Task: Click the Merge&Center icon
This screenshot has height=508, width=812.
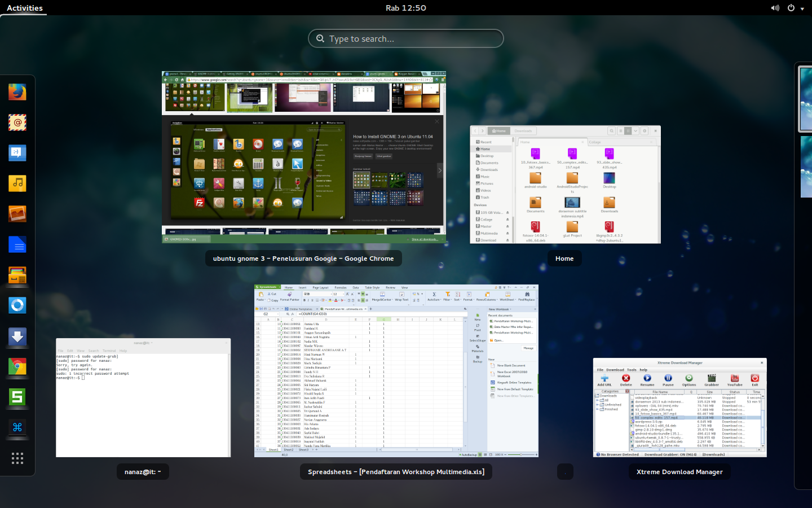Action: tap(382, 294)
